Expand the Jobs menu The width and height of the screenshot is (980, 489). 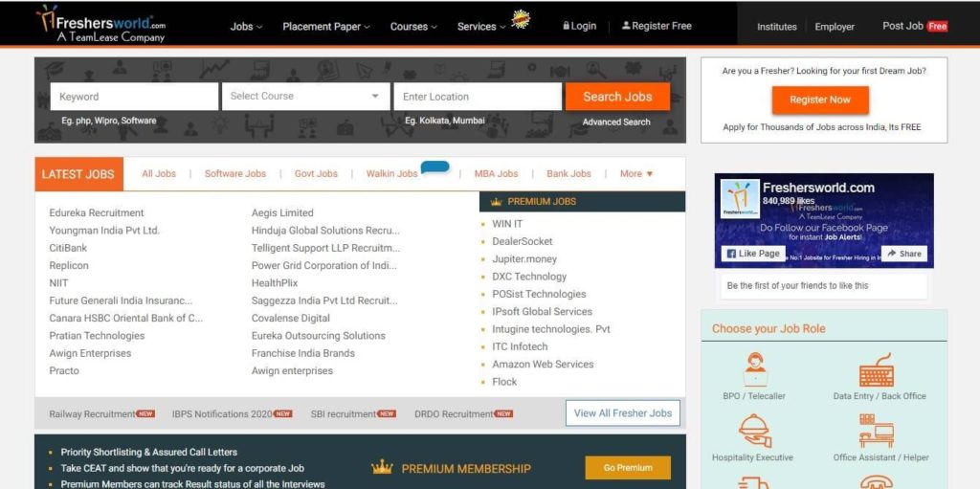tap(246, 26)
